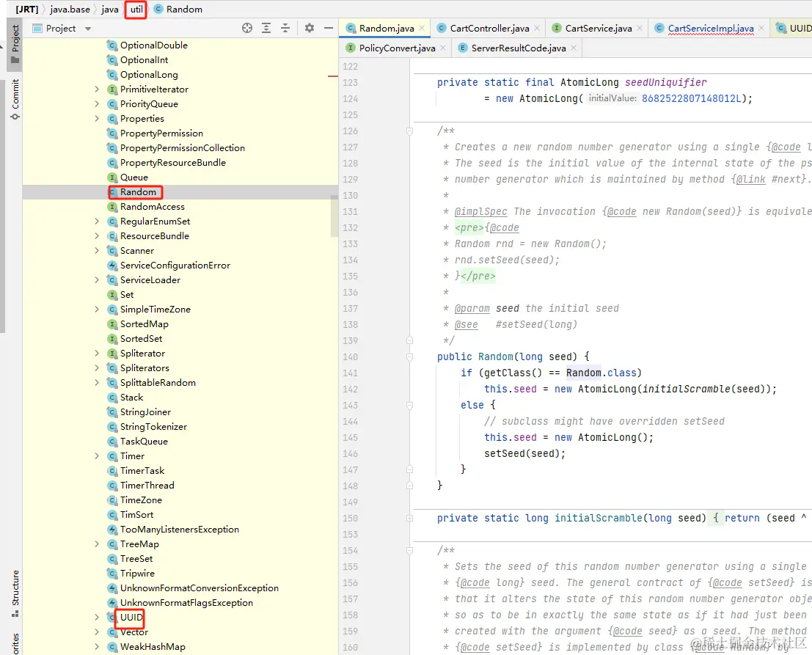This screenshot has width=812, height=655.
Task: Close the CartService.java tab
Action: pyautogui.click(x=640, y=29)
